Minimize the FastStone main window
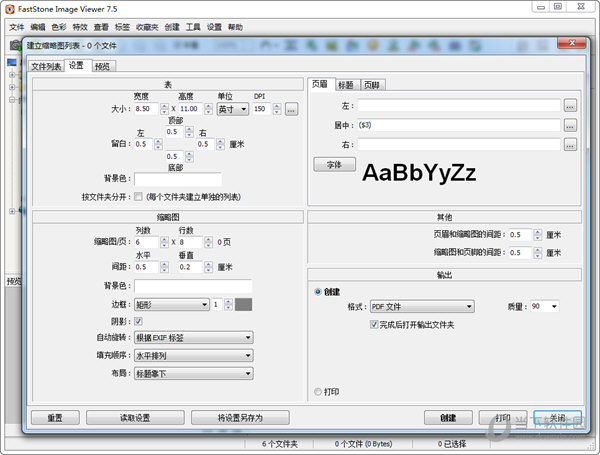 pos(541,7)
